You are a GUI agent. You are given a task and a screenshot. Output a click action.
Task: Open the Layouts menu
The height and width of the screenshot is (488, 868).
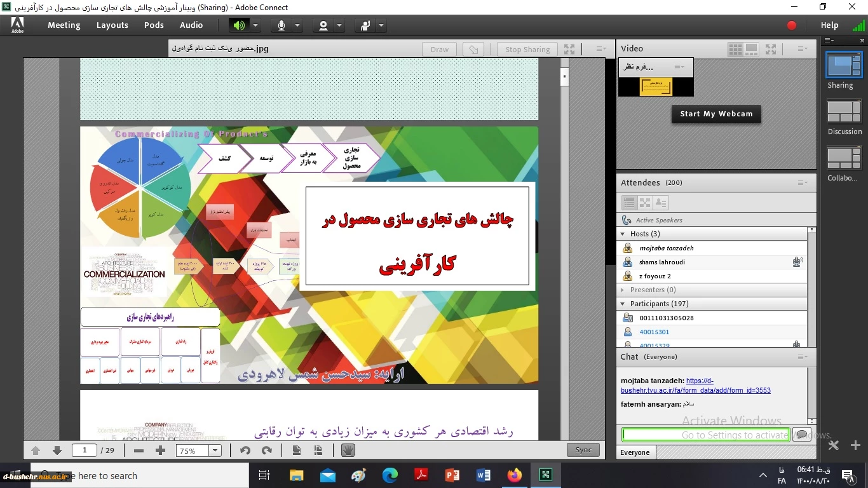(x=112, y=25)
